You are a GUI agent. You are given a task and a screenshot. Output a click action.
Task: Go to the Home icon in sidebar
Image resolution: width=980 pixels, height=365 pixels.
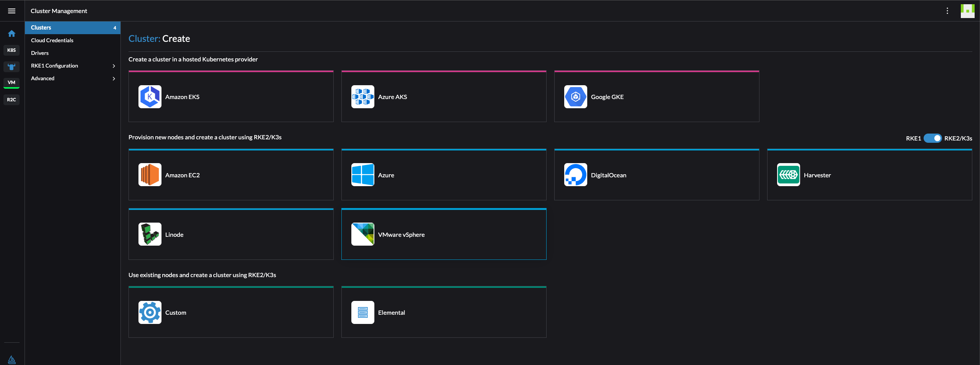tap(12, 33)
